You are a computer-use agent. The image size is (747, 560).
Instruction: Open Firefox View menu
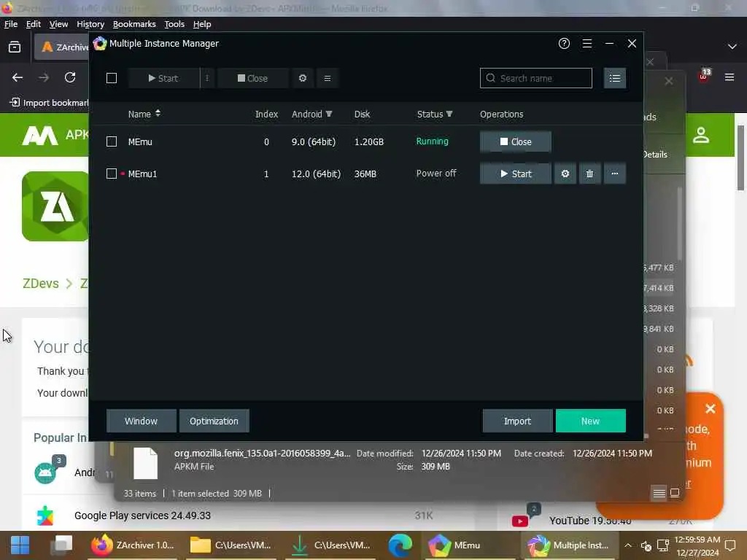tap(58, 24)
